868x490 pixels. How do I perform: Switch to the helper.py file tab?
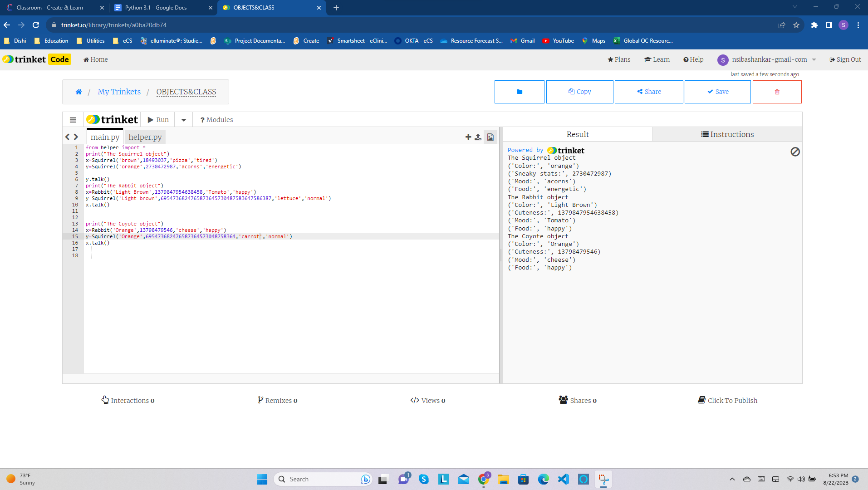[x=145, y=137]
